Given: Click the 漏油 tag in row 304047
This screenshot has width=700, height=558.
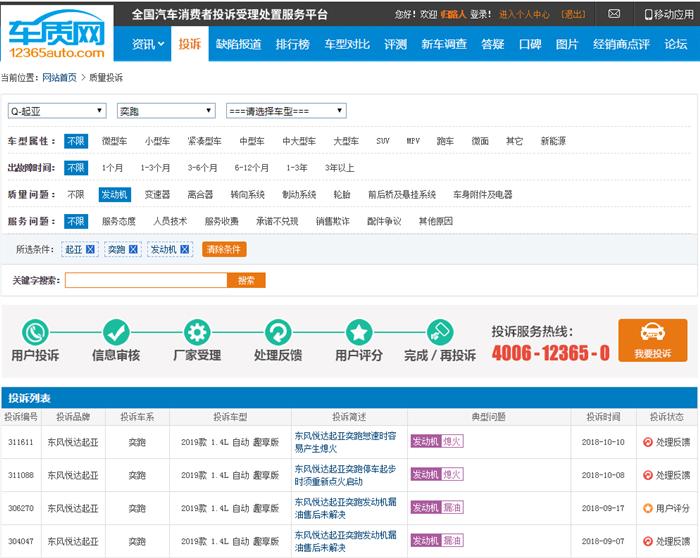Looking at the screenshot, I should (x=452, y=541).
